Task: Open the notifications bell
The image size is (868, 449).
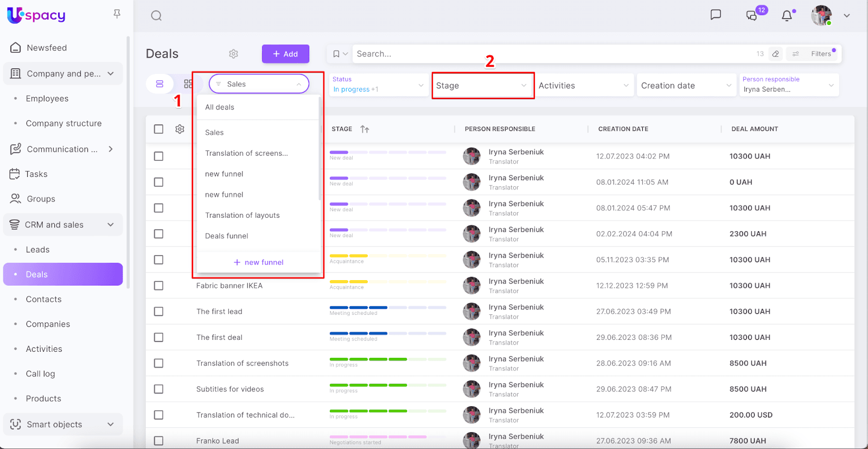Action: pos(787,16)
